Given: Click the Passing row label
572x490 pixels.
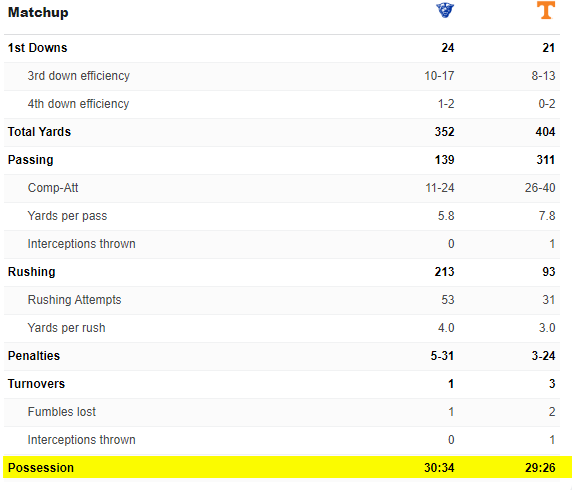Looking at the screenshot, I should click(31, 160).
